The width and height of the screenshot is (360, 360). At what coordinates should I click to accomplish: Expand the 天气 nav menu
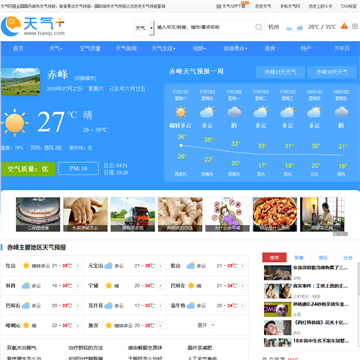[56, 49]
